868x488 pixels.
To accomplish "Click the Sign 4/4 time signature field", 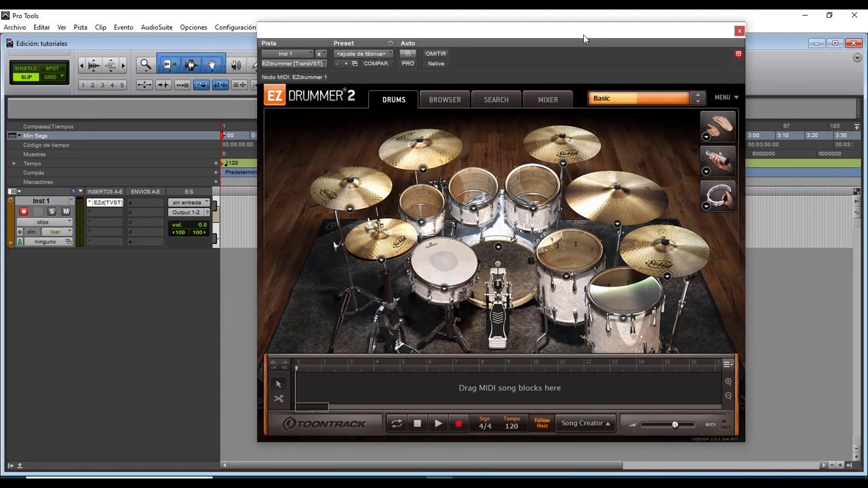I will [485, 423].
